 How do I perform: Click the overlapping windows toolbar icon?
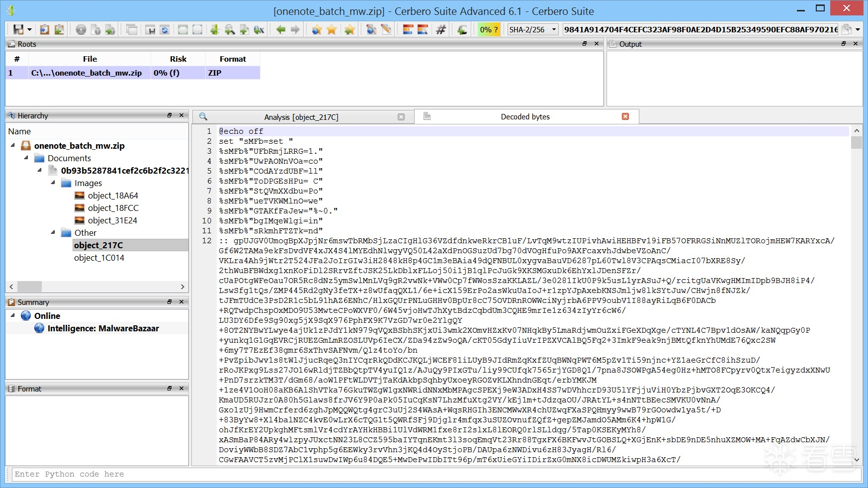pyautogui.click(x=132, y=30)
